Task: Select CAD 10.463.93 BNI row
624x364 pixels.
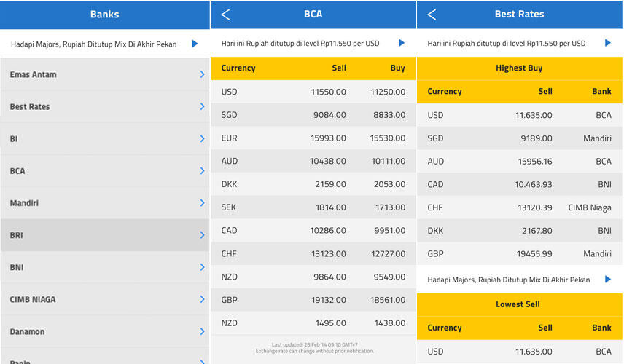Action: point(519,184)
